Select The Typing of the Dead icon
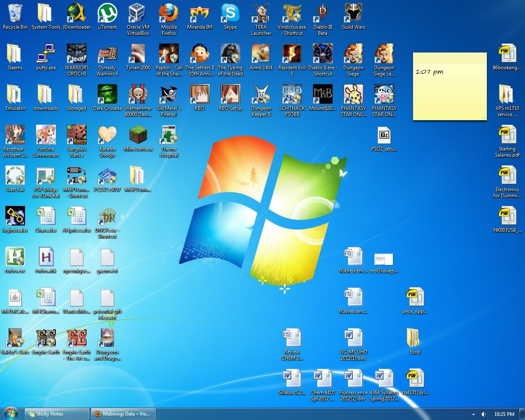 click(231, 54)
